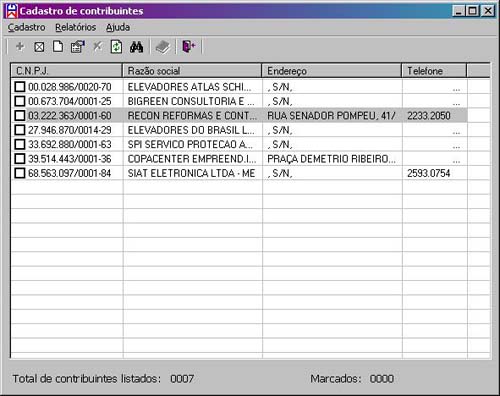Click the green refresh arrows icon
Image resolution: width=500 pixels, height=396 pixels.
[116, 47]
